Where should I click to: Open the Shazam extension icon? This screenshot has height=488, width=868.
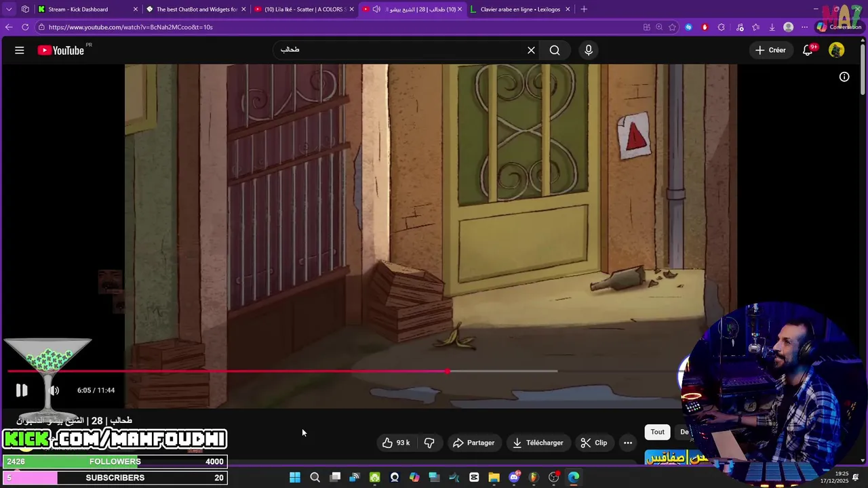[x=688, y=27]
